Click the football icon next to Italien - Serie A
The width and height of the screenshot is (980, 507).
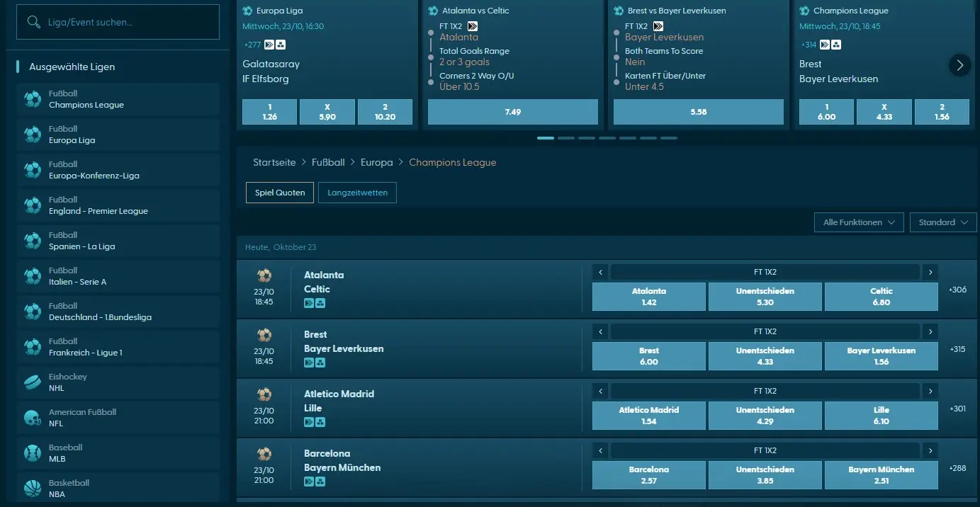33,276
